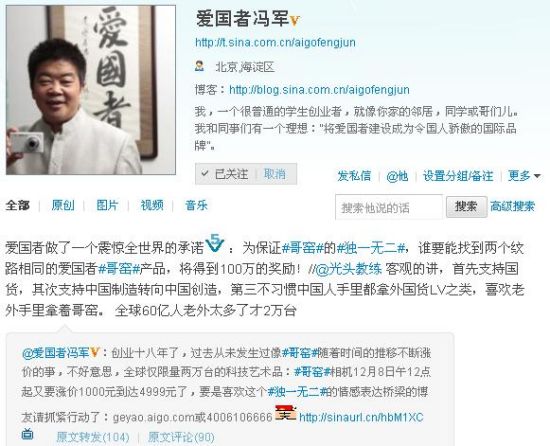550x446 pixels.
Task: Click the user location icon next to 北京 海淀区
Action: click(x=199, y=66)
